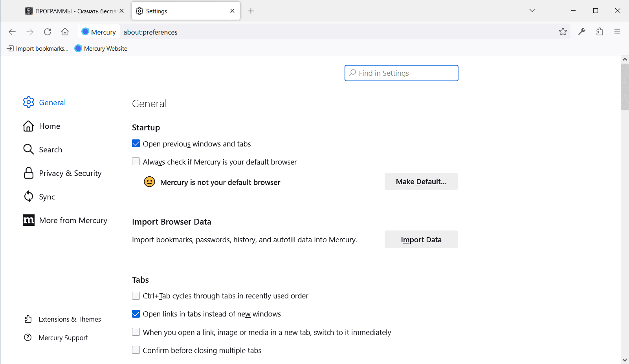Enable Always check if Mercury is default browser

(136, 162)
